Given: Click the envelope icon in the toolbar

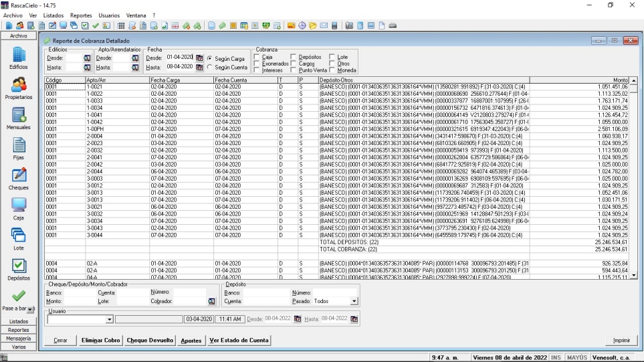Looking at the screenshot, I should point(324,25).
